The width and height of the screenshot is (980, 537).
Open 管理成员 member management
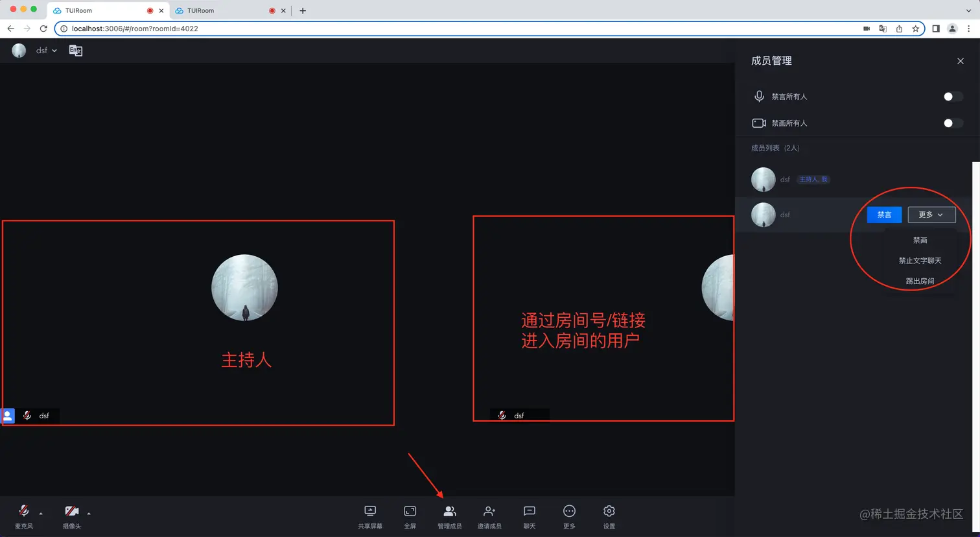tap(449, 517)
